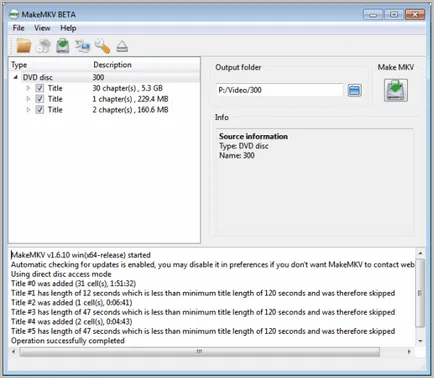Uncheck the 30 chapter(s) title checkbox
Image resolution: width=434 pixels, height=378 pixels.
(x=40, y=88)
